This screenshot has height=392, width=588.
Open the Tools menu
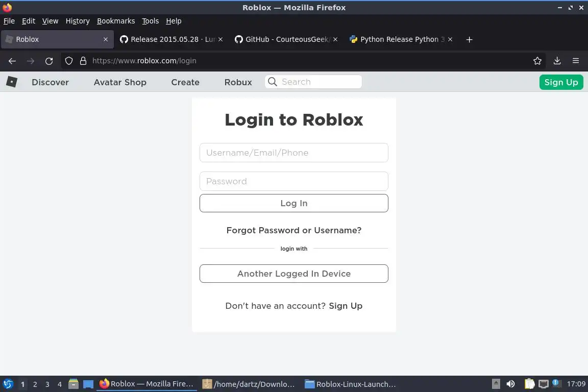click(x=151, y=21)
